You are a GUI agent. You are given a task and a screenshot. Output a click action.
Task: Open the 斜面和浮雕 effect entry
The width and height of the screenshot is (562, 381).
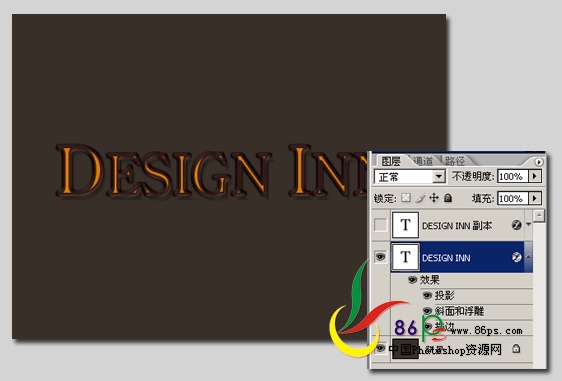pos(459,311)
